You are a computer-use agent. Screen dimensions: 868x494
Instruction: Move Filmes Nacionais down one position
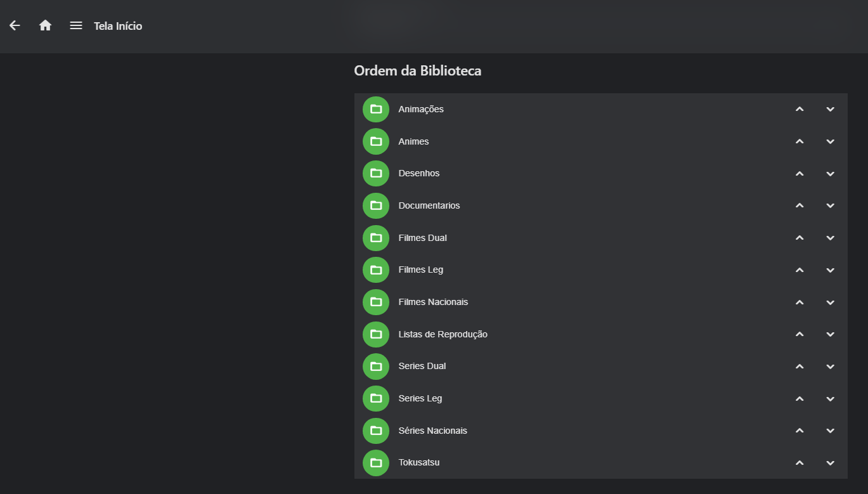pyautogui.click(x=831, y=302)
